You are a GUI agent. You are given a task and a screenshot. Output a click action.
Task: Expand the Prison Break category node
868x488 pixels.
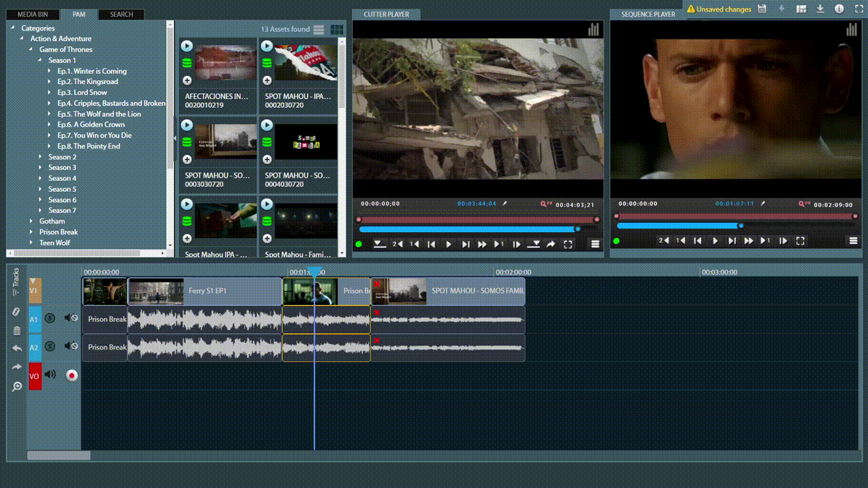[x=31, y=232]
